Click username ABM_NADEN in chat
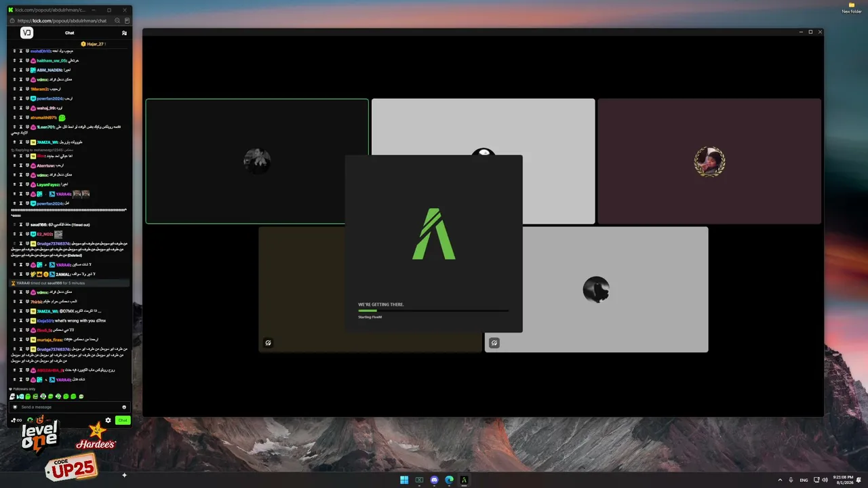The image size is (868, 488). (50, 70)
